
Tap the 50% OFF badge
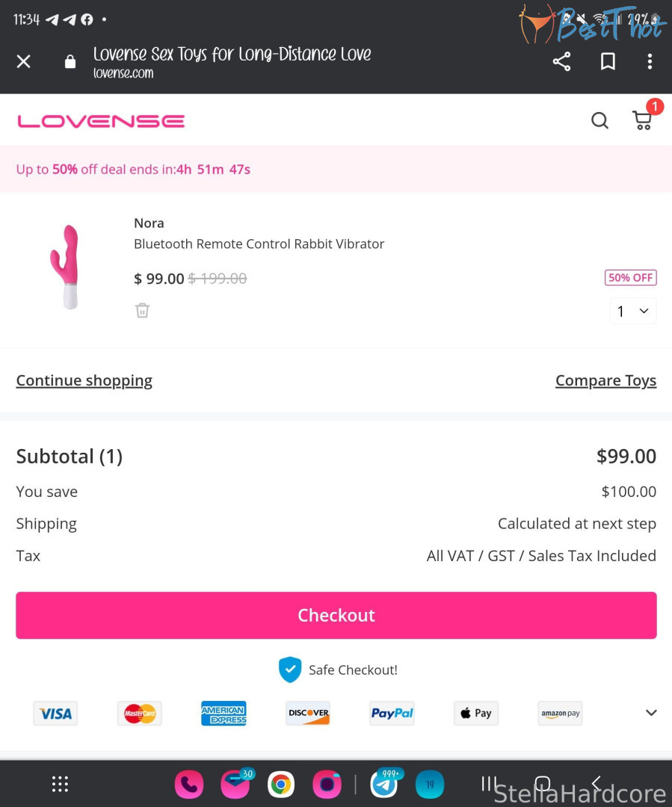(x=630, y=277)
